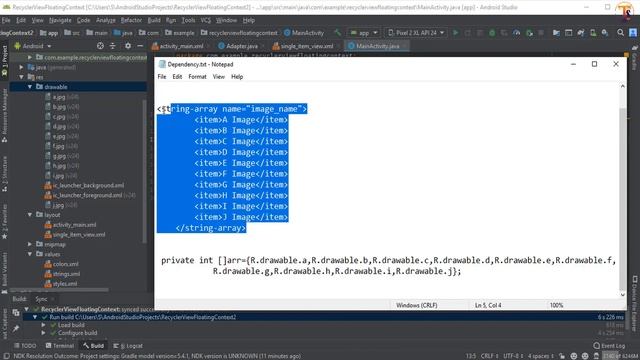The width and height of the screenshot is (640, 360).
Task: Click the green Run app icon
Action: coord(456,33)
